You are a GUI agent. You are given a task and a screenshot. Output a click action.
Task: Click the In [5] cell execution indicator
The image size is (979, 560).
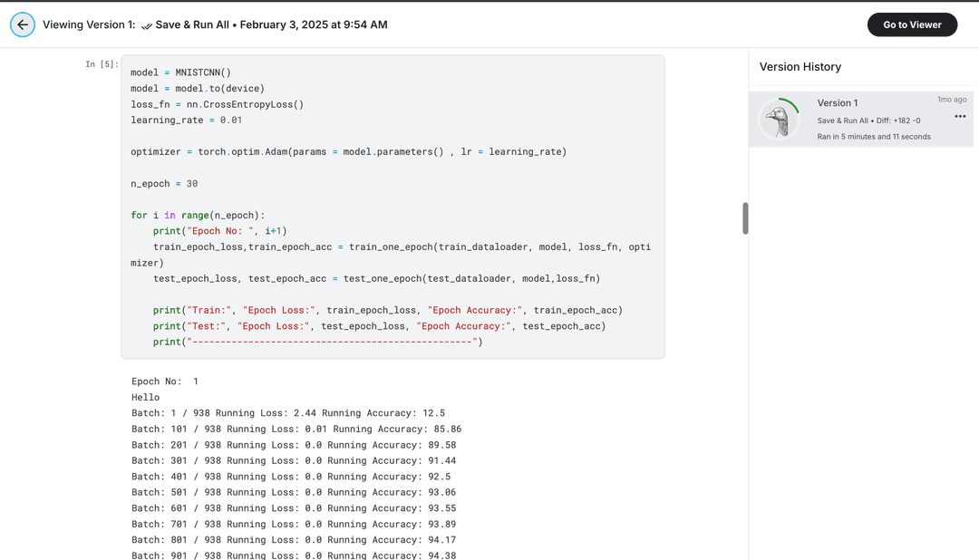coord(100,63)
